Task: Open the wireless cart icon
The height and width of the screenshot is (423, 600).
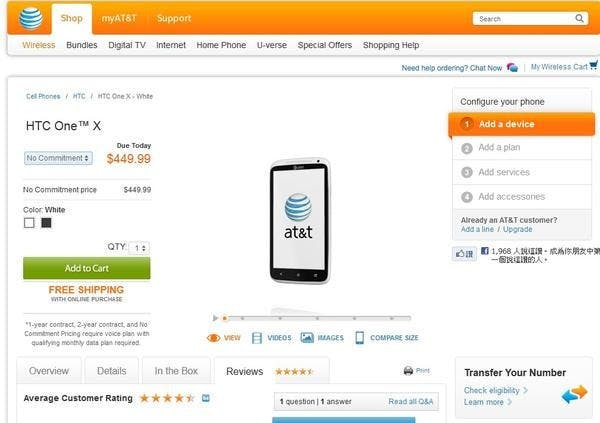Action: click(594, 67)
